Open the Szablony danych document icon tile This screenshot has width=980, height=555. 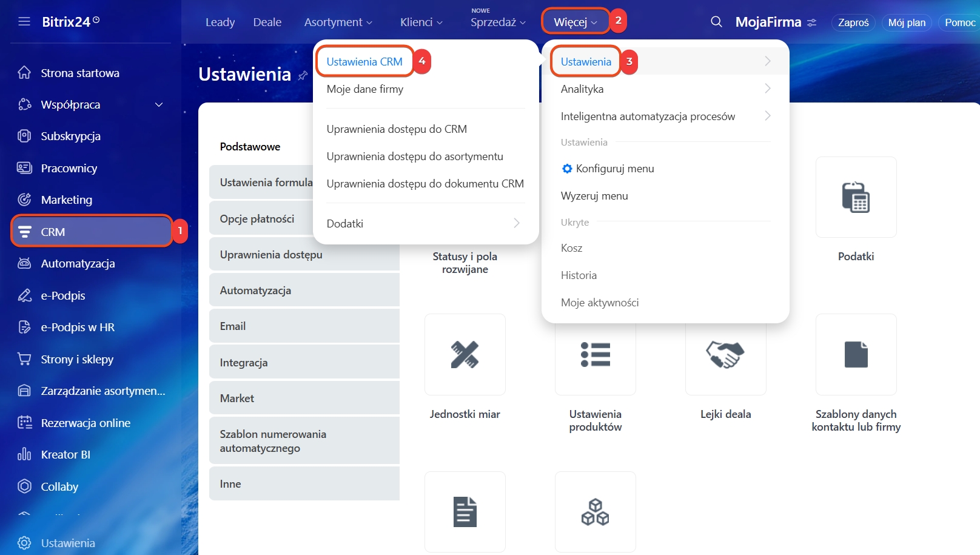[x=856, y=355]
